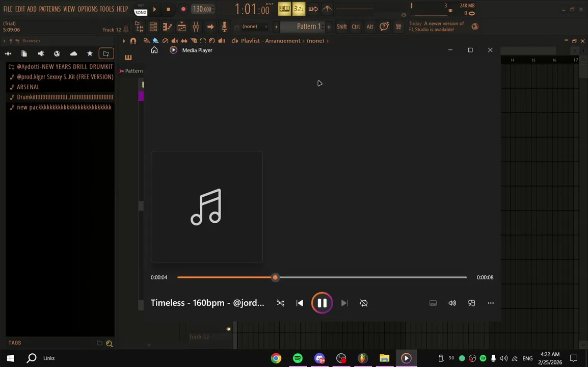Screen dimensions: 588x367
Task: Toggle PAT/SONG mode switch
Action: pyautogui.click(x=141, y=9)
